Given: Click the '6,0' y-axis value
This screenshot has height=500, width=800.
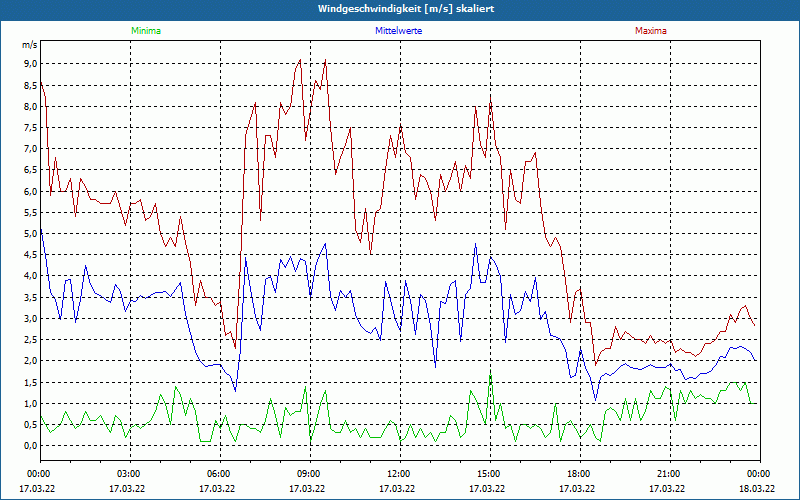Looking at the screenshot, I should pos(31,191).
